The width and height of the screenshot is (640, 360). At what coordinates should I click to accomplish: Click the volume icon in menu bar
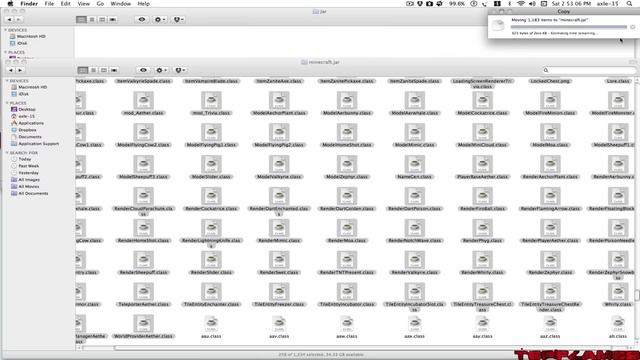pyautogui.click(x=532, y=4)
